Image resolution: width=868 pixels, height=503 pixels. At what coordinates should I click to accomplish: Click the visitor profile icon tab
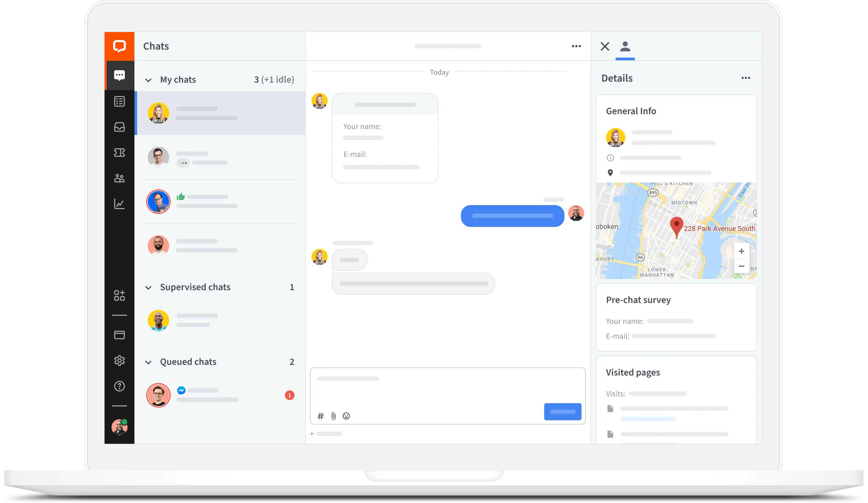point(625,46)
